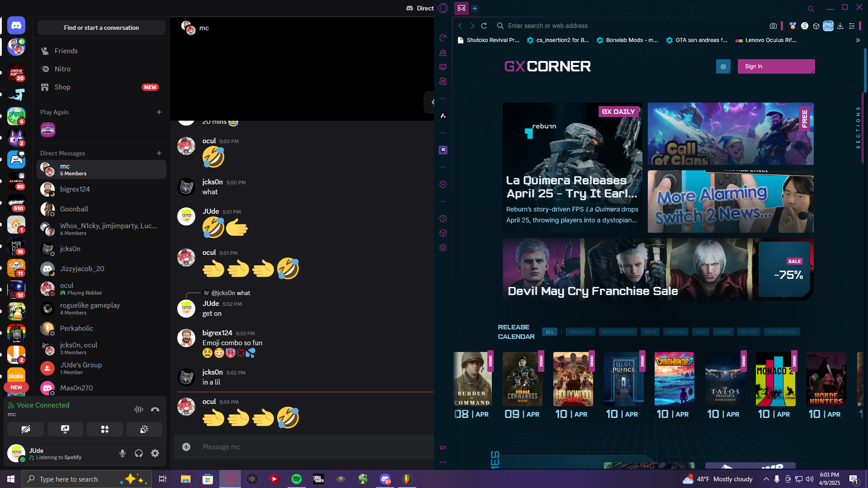Show hidden system tray icons
This screenshot has height=488, width=868.
pos(766,479)
